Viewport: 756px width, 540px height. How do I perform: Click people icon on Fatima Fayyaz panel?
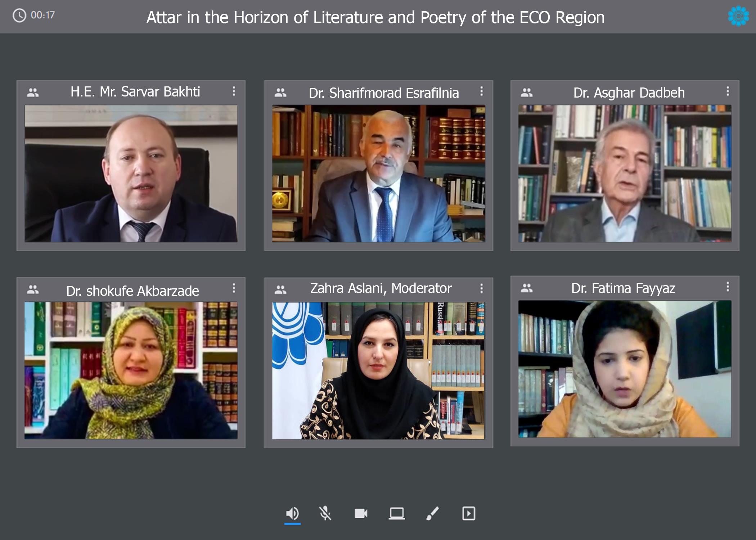tap(527, 288)
